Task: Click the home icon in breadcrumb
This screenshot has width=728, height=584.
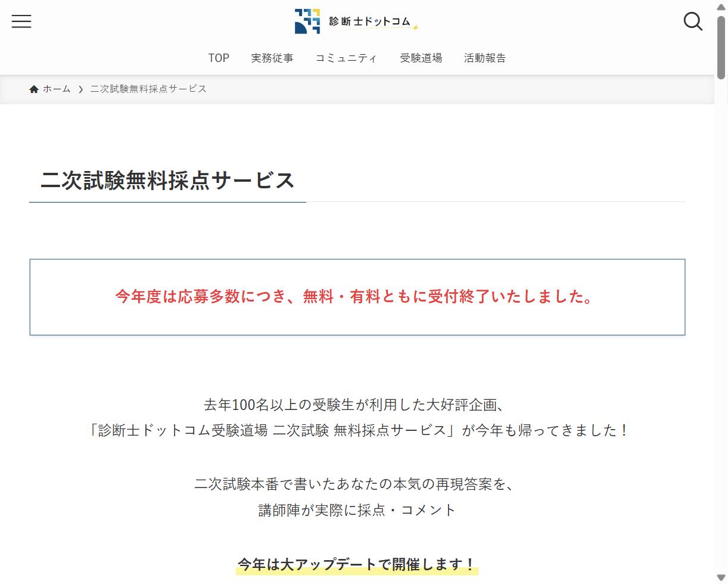Action: 34,89
